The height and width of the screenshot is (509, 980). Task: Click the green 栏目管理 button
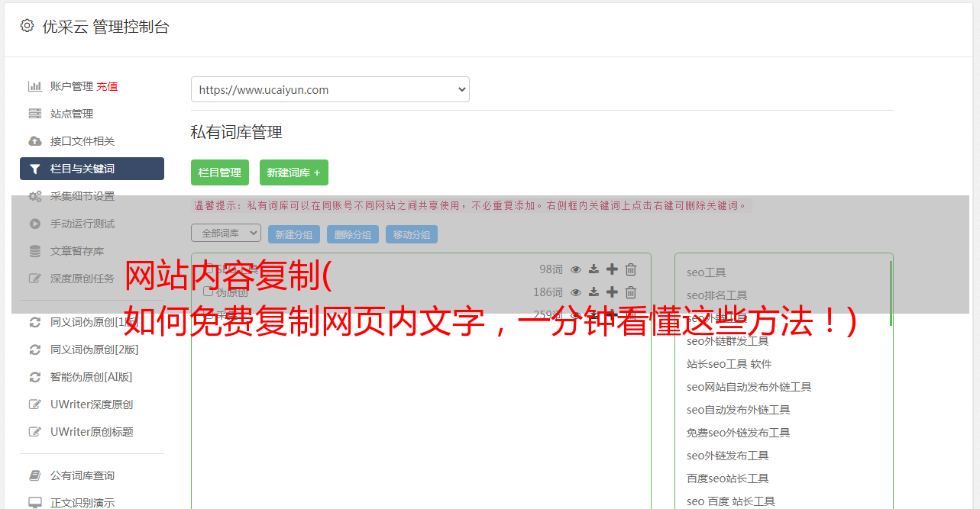(220, 172)
